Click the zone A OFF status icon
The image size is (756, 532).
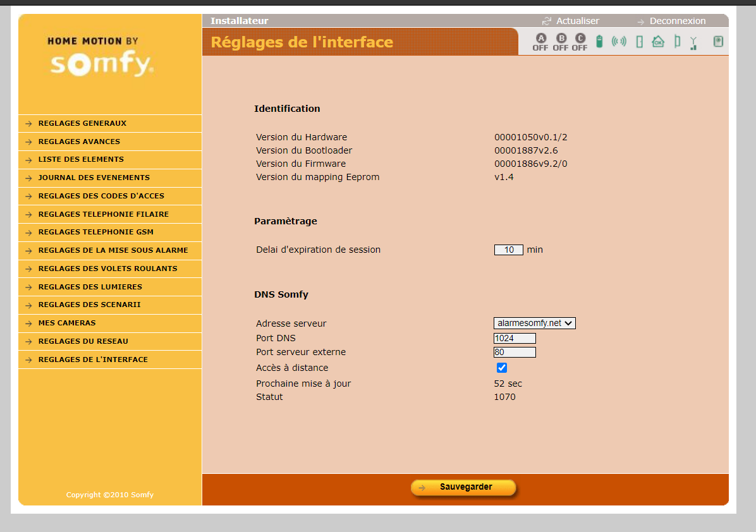coord(540,42)
